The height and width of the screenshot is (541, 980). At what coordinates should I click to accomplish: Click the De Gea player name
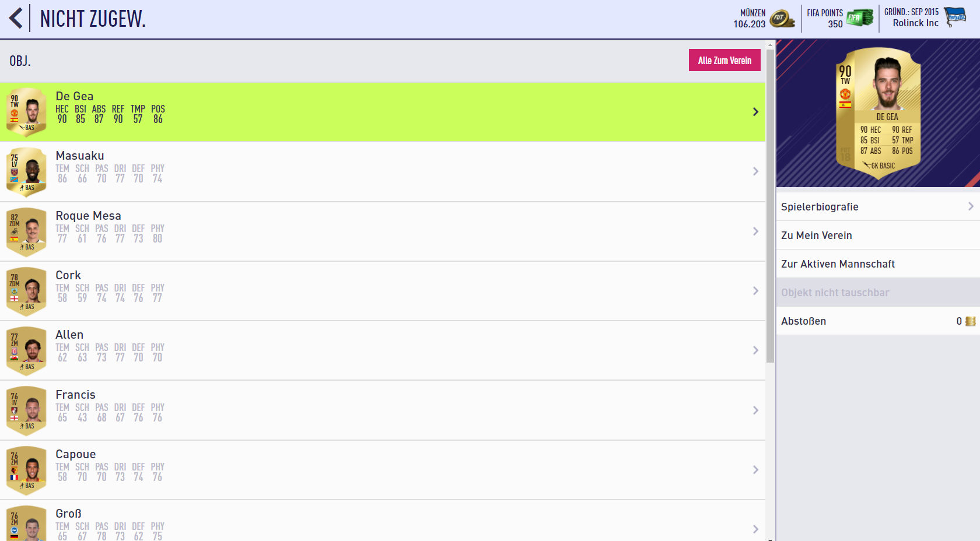coord(75,96)
